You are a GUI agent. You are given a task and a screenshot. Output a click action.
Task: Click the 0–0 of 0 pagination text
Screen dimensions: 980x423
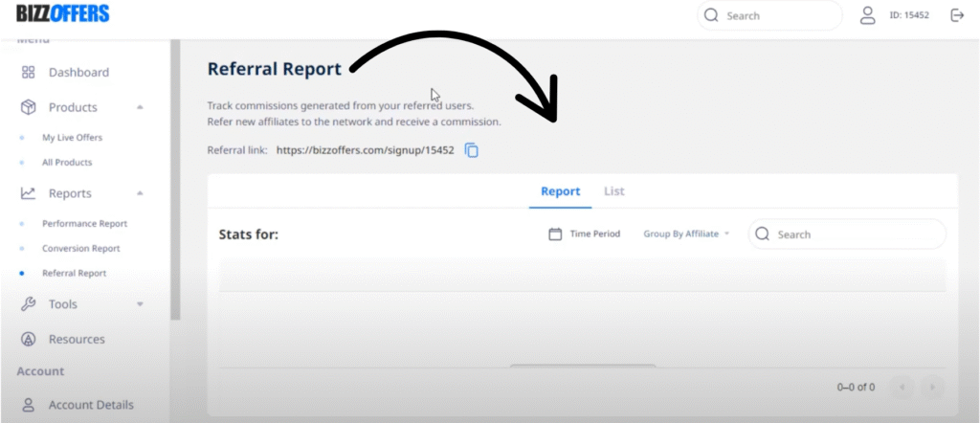pos(856,388)
